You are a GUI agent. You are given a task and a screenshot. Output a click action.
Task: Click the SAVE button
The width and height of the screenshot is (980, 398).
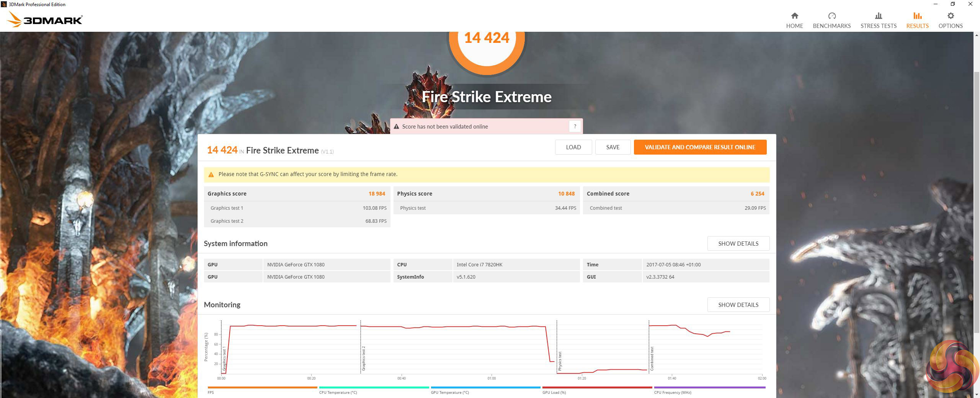pyautogui.click(x=612, y=147)
